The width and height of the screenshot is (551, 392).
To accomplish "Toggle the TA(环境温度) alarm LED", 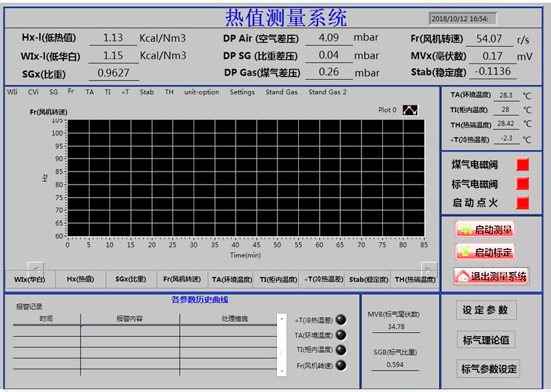I will [x=341, y=335].
